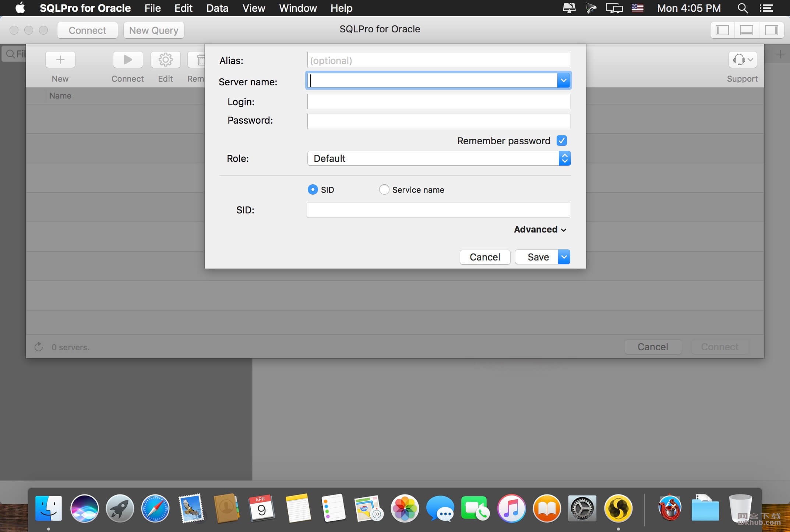The height and width of the screenshot is (532, 790).
Task: Open the SQLPro for Oracle app menu
Action: [x=85, y=8]
